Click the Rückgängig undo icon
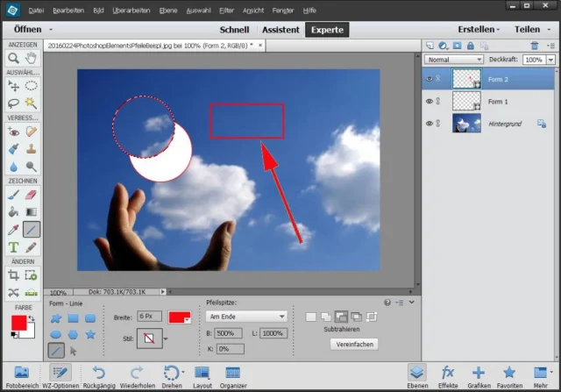This screenshot has width=561, height=392. pyautogui.click(x=99, y=373)
